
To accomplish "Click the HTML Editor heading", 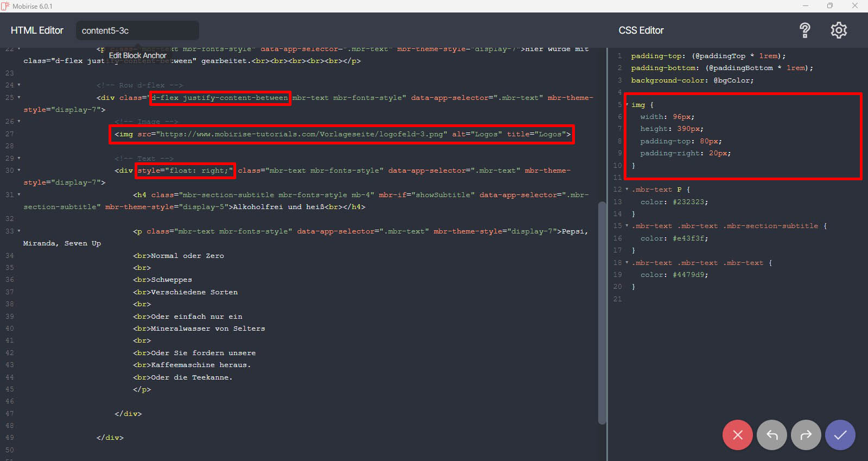I will tap(37, 30).
